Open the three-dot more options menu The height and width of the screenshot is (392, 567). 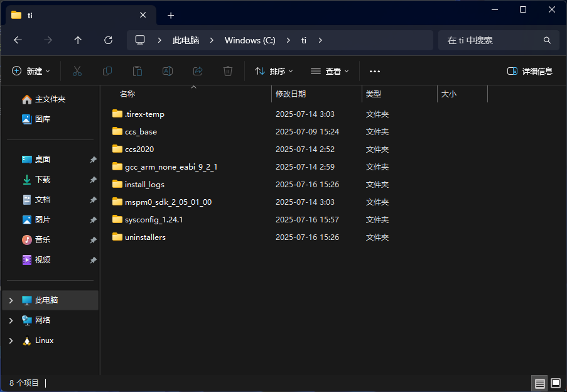[375, 71]
